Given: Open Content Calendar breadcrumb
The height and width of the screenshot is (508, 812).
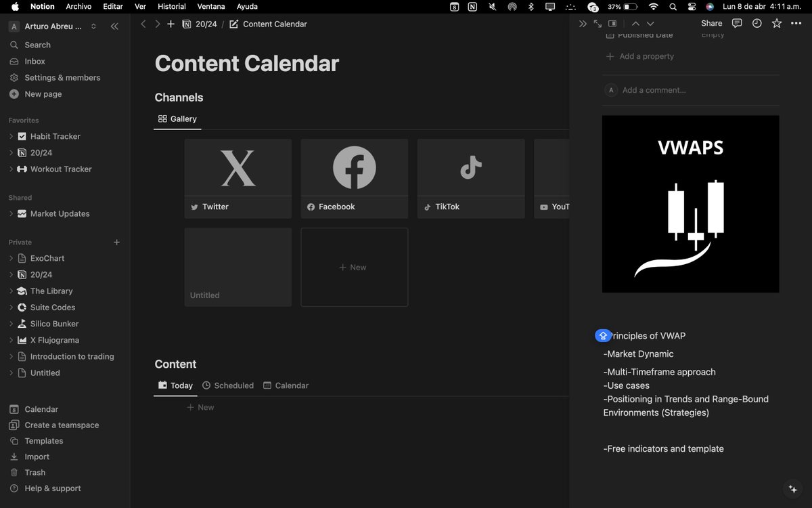Looking at the screenshot, I should click(x=268, y=24).
